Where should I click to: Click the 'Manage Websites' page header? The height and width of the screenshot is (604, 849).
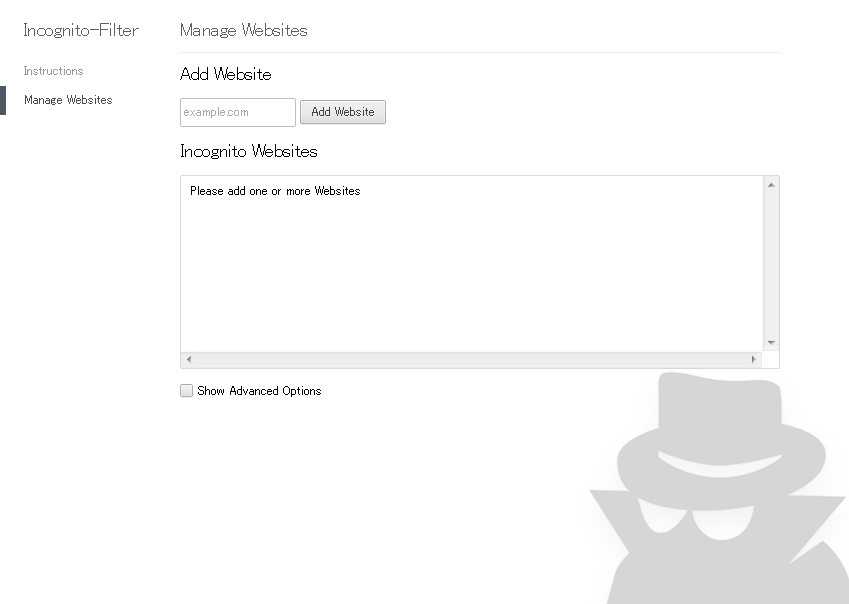244,30
